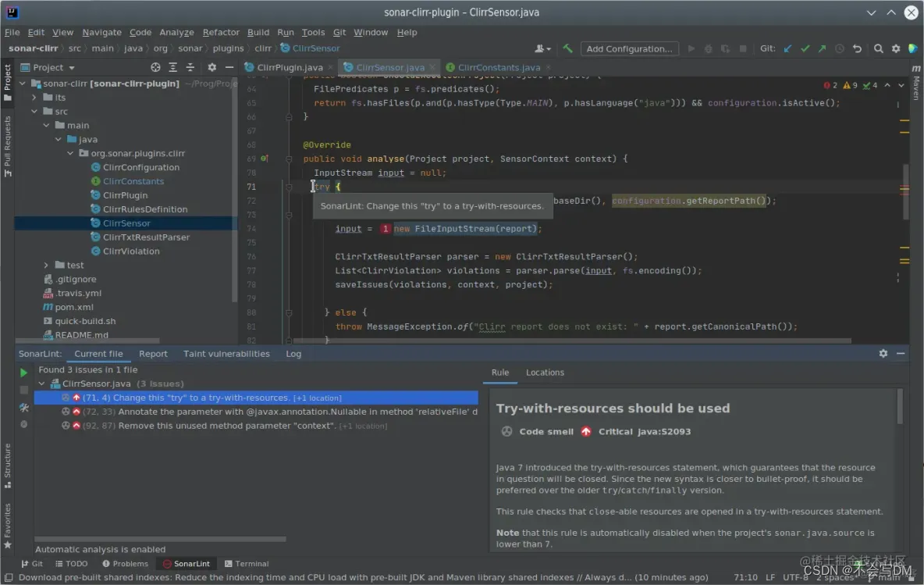Open the Project view dropdown
This screenshot has width=924, height=585.
click(48, 67)
